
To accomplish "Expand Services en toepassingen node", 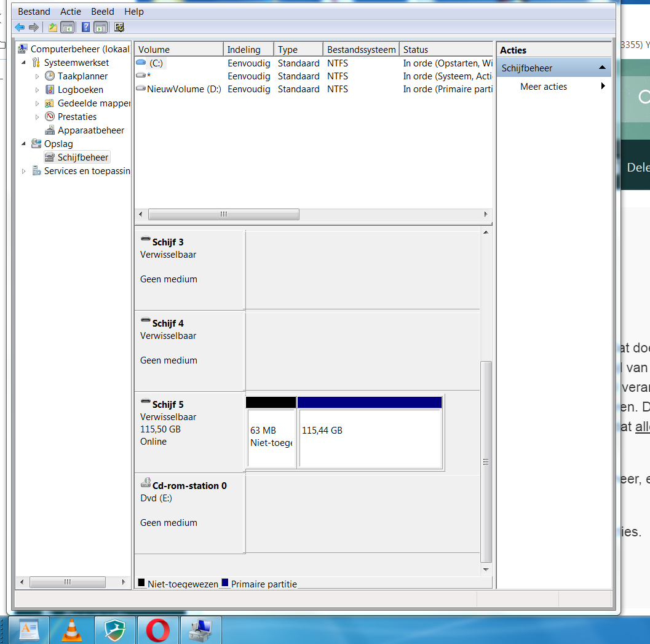I will (23, 171).
